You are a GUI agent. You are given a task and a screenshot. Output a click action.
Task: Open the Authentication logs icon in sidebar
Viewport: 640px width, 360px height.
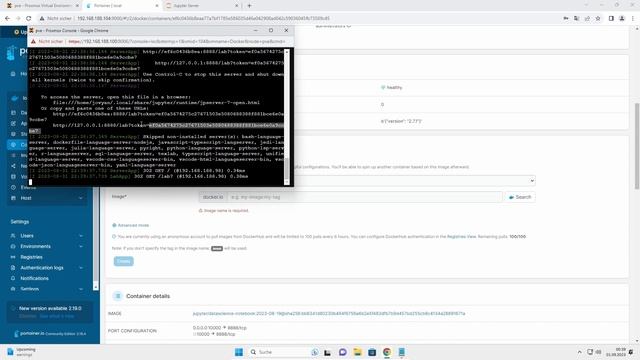tap(13, 268)
